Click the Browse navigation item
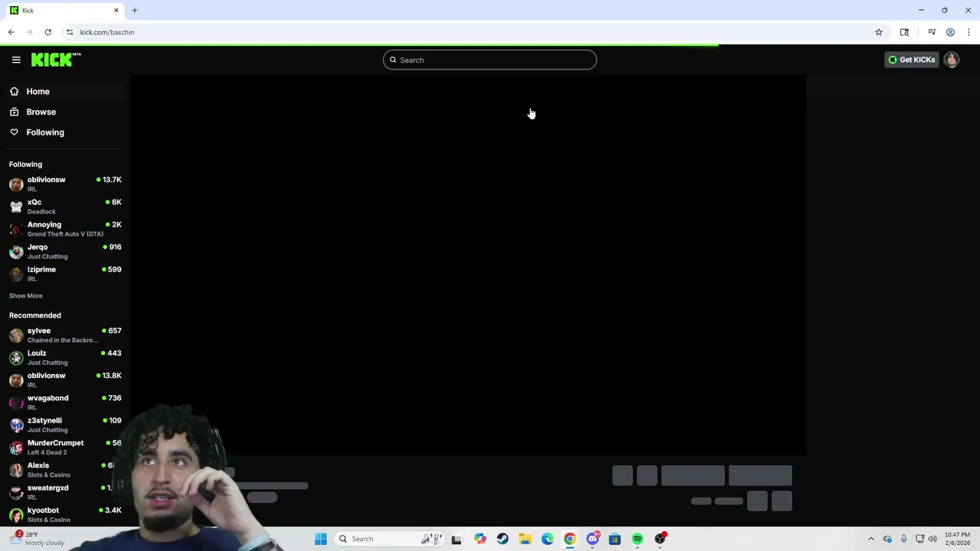This screenshot has width=980, height=551. pos(65,112)
